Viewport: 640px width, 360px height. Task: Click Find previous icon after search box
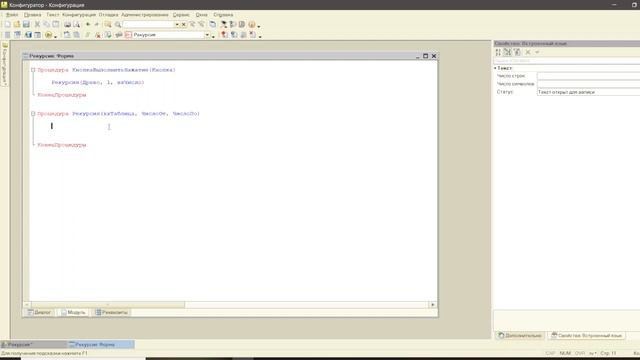(201, 24)
